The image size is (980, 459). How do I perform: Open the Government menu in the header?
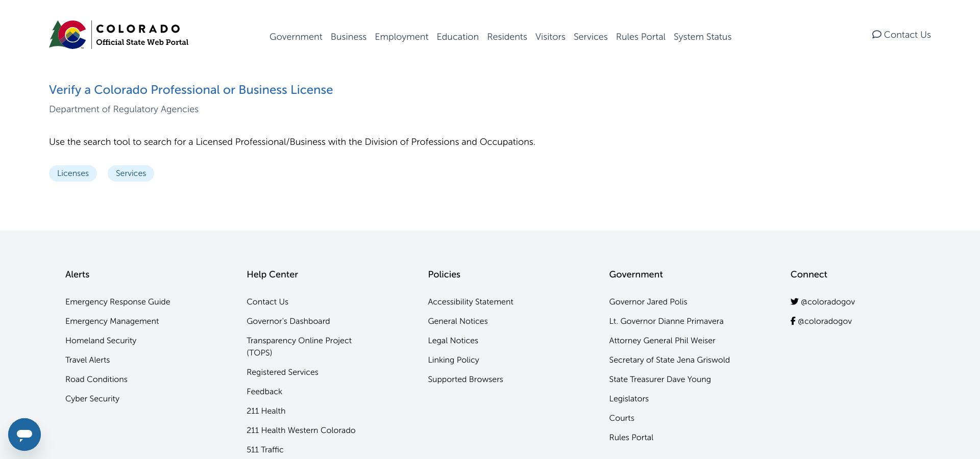tap(296, 37)
